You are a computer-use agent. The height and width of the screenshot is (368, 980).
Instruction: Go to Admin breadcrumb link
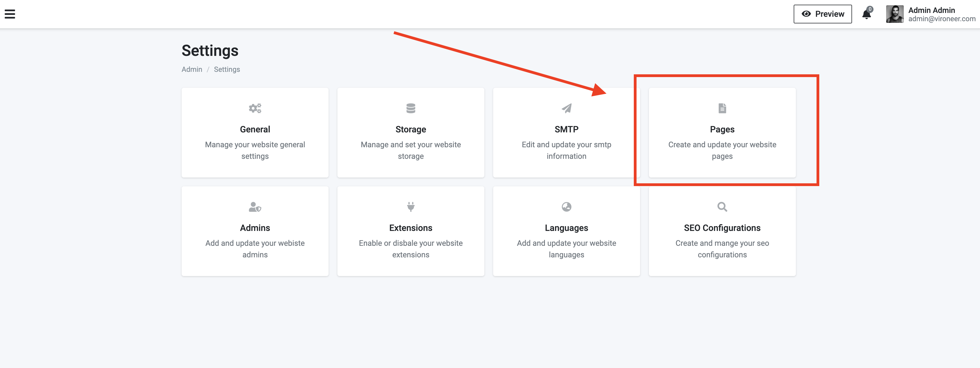pyautogui.click(x=192, y=69)
